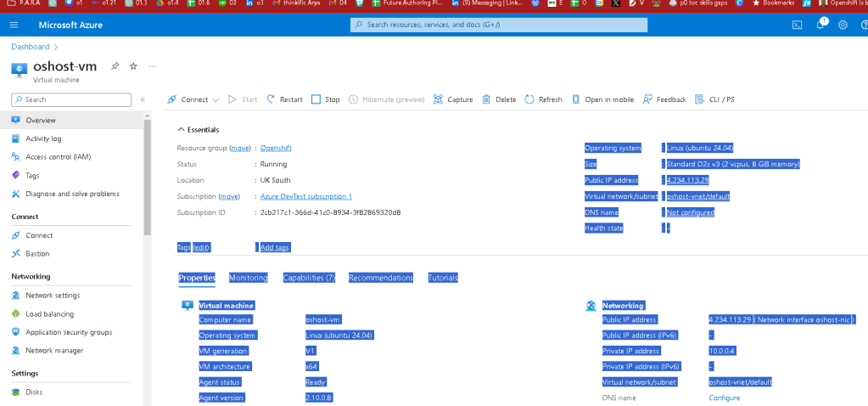
Task: Open the P.A.R.A bookmark folder
Action: click(23, 3)
